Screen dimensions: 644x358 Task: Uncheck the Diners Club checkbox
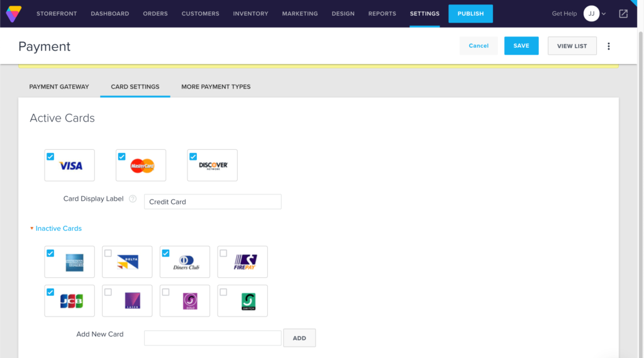(165, 253)
